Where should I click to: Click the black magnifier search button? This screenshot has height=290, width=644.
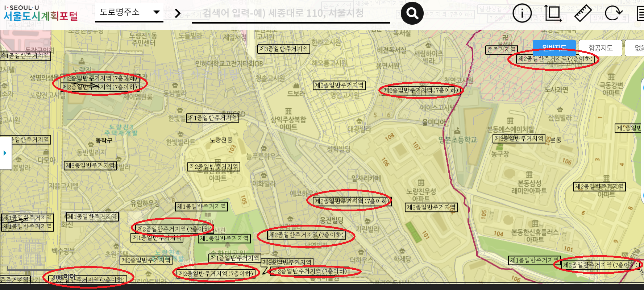point(412,13)
